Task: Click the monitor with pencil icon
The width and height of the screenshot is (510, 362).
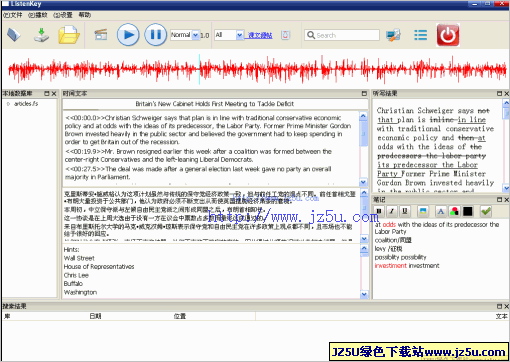Action: coord(393,35)
